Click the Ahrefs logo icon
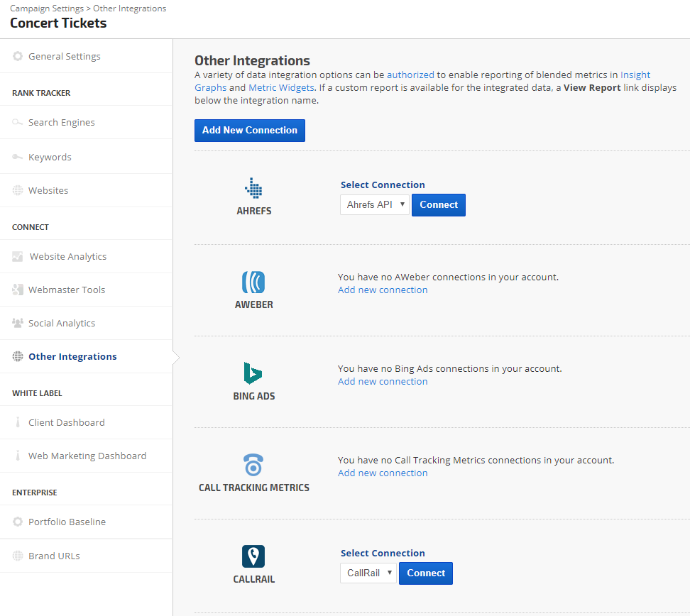Viewport: 690px width, 616px height. (253, 189)
